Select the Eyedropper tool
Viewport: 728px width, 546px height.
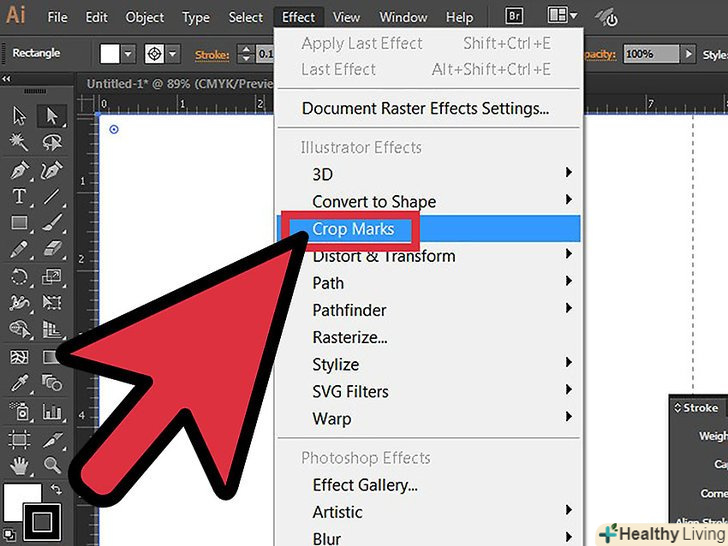click(x=19, y=384)
